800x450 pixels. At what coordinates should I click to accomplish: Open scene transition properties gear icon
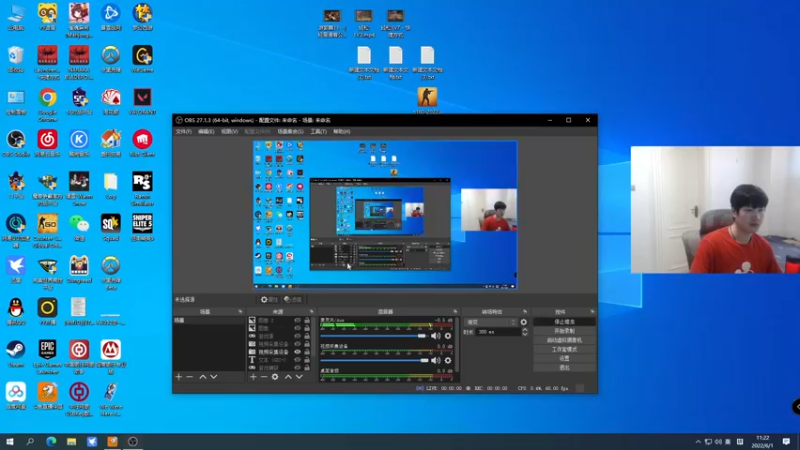(524, 322)
